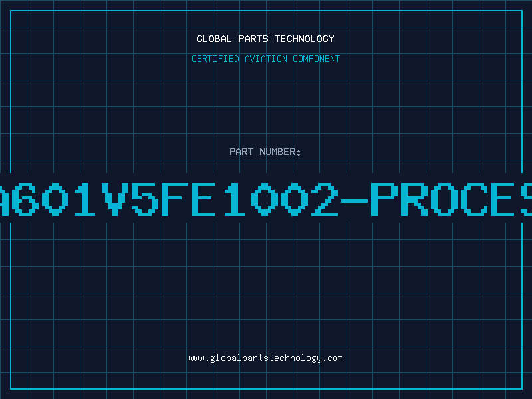Click the A601V5FE1002-PROCES part number text

click(266, 199)
